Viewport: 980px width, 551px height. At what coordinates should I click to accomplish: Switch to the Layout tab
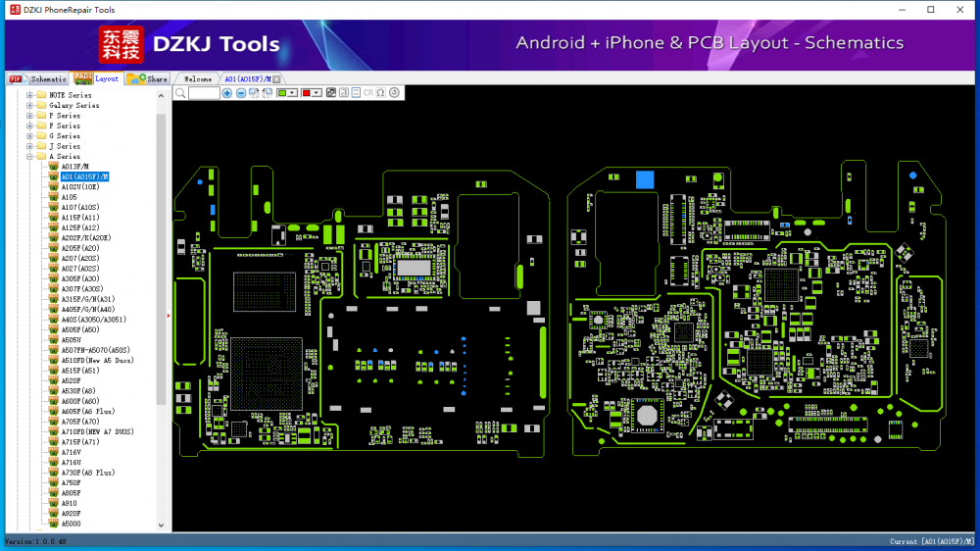click(96, 78)
